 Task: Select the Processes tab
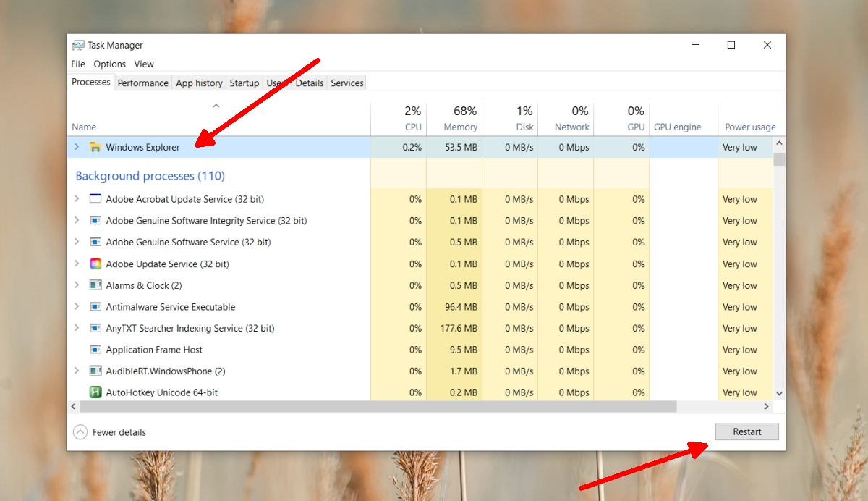tap(91, 82)
